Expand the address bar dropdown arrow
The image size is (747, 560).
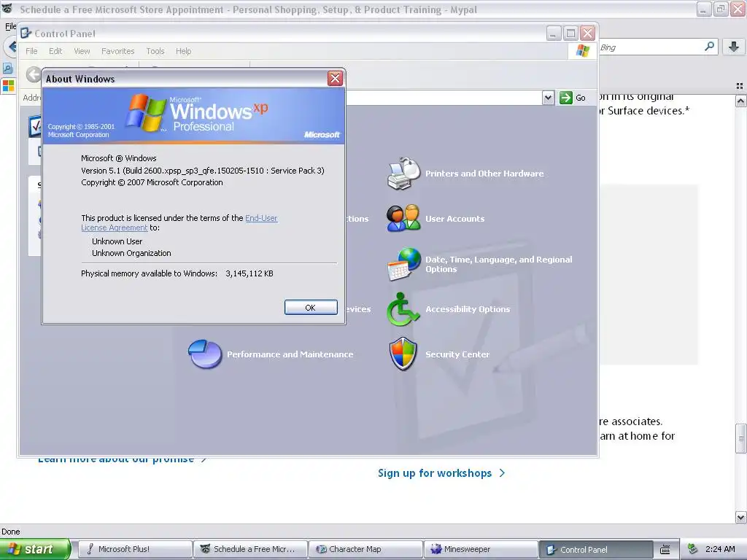click(x=548, y=98)
